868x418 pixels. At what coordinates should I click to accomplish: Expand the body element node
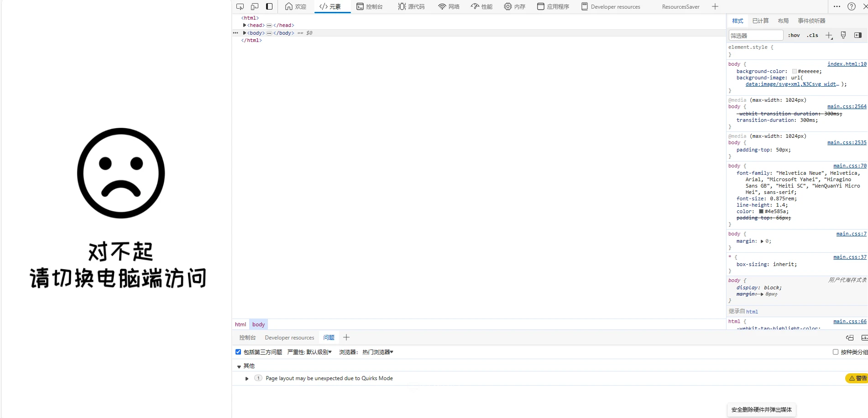pos(245,33)
